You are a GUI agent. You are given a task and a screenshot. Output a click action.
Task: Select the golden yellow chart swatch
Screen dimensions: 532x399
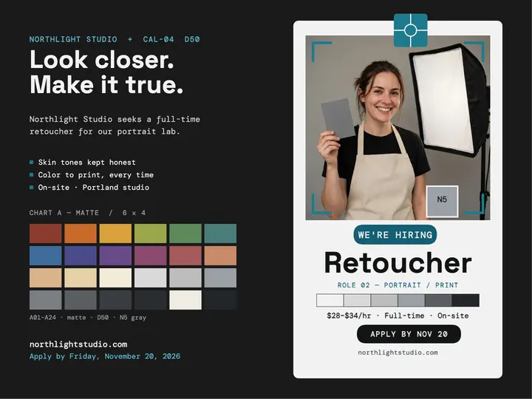tap(115, 233)
